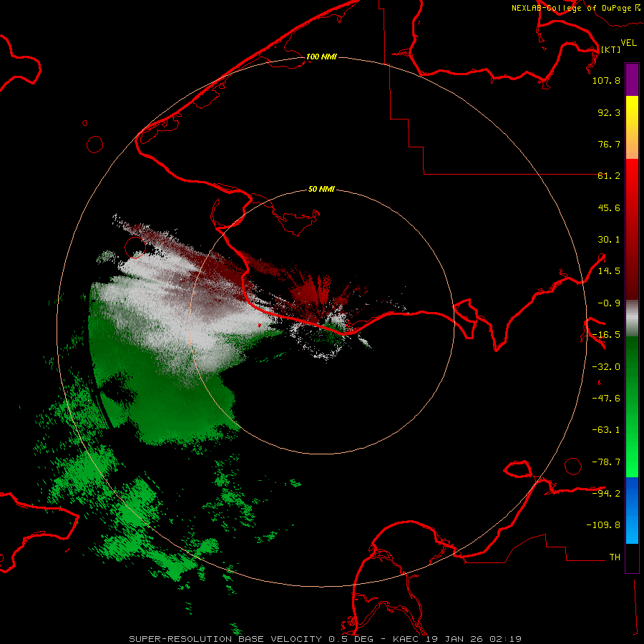Click the -16.5 velocity scale value
The image size is (644, 644).
[x=606, y=335]
